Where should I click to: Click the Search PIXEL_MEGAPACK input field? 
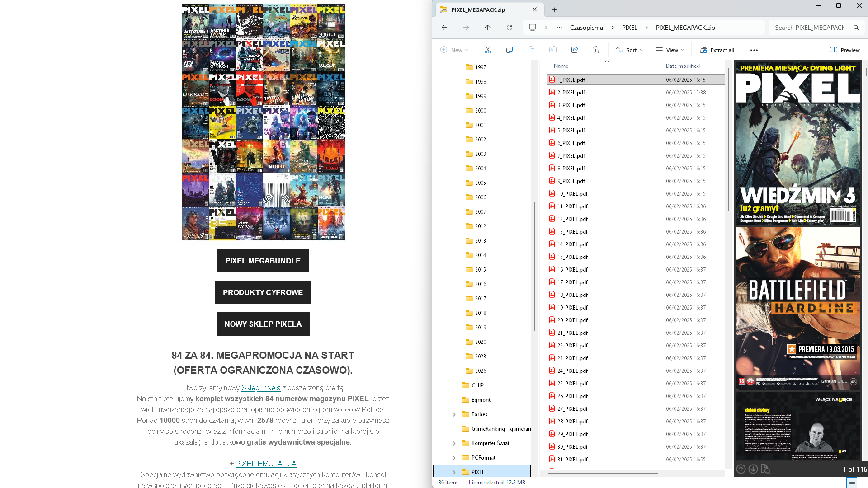coord(809,28)
